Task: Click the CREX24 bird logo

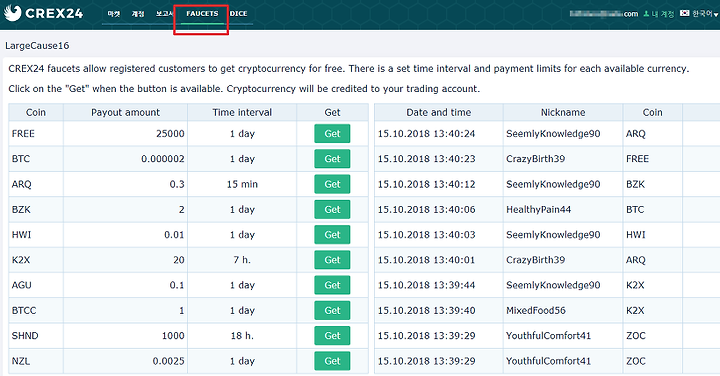Action: pos(13,13)
